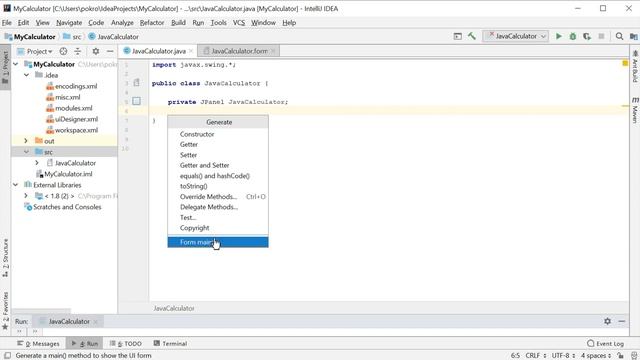Open Run panel settings gear
This screenshot has width=640, height=360.
click(607, 321)
